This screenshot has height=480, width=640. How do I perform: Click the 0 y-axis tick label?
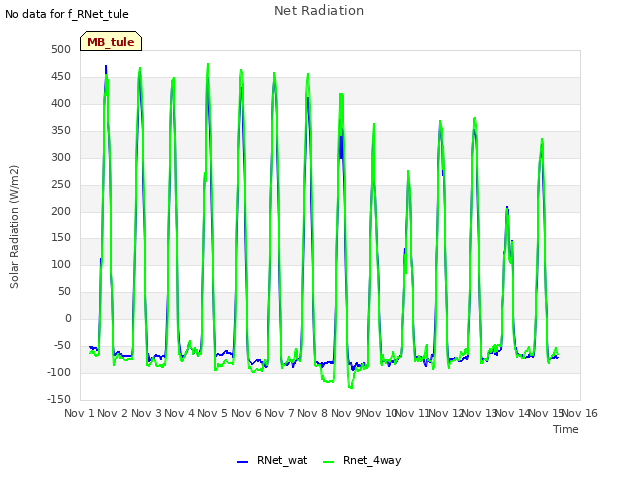coord(68,318)
